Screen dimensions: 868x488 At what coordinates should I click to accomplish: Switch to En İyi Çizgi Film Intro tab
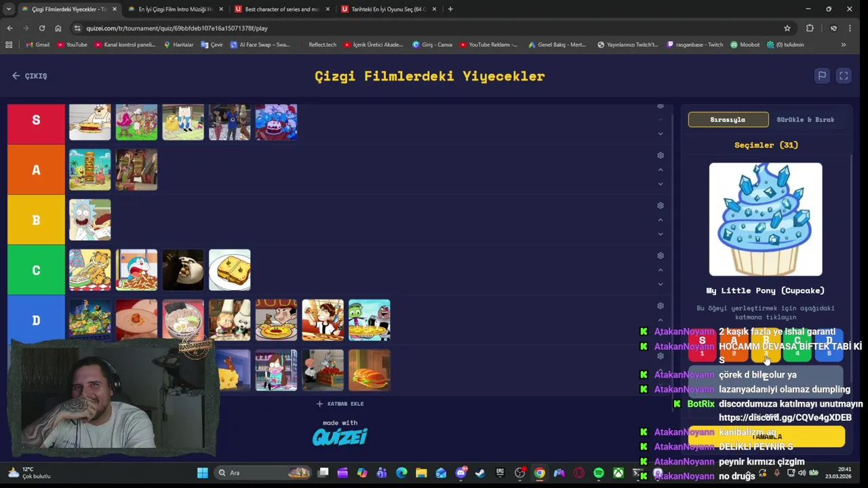(176, 9)
